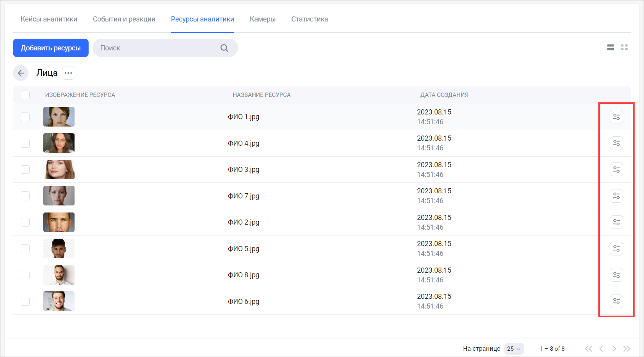Click the Поиск search field
The width and height of the screenshot is (644, 357).
coord(156,48)
